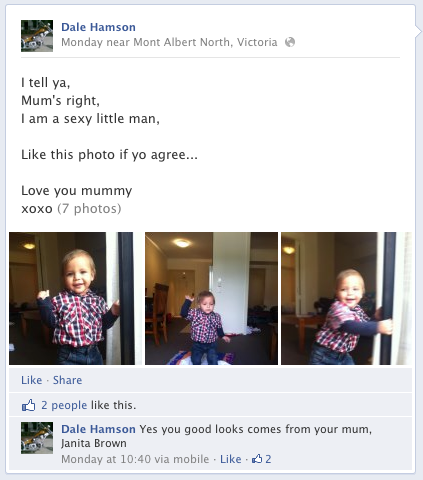Open the (7 photos) album link
This screenshot has width=423, height=480.
click(x=89, y=209)
